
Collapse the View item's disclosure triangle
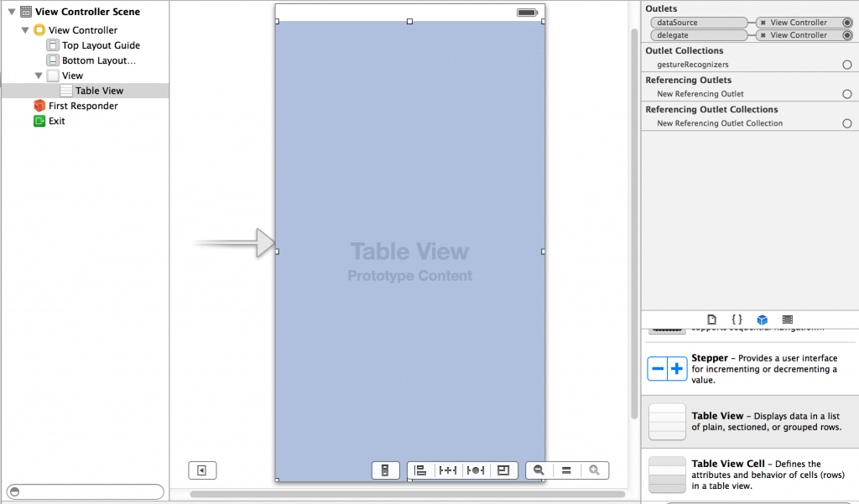coord(39,75)
